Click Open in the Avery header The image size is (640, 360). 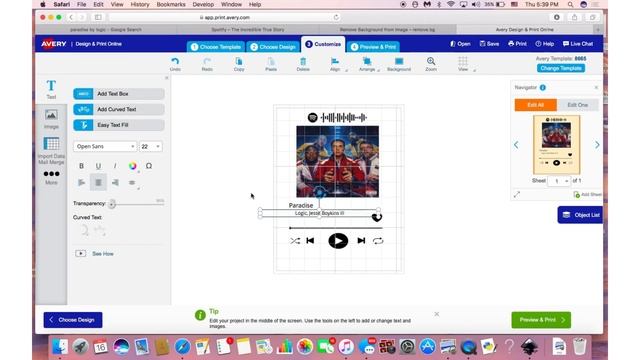460,44
